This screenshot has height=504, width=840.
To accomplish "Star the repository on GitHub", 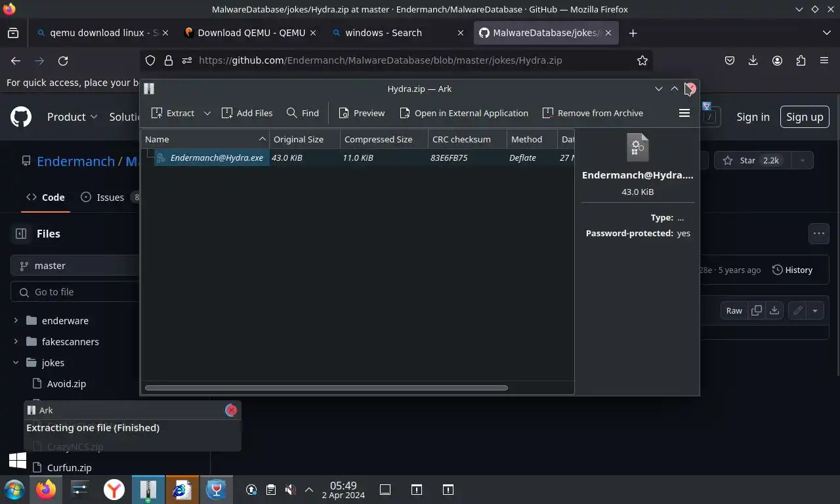I will [x=752, y=160].
